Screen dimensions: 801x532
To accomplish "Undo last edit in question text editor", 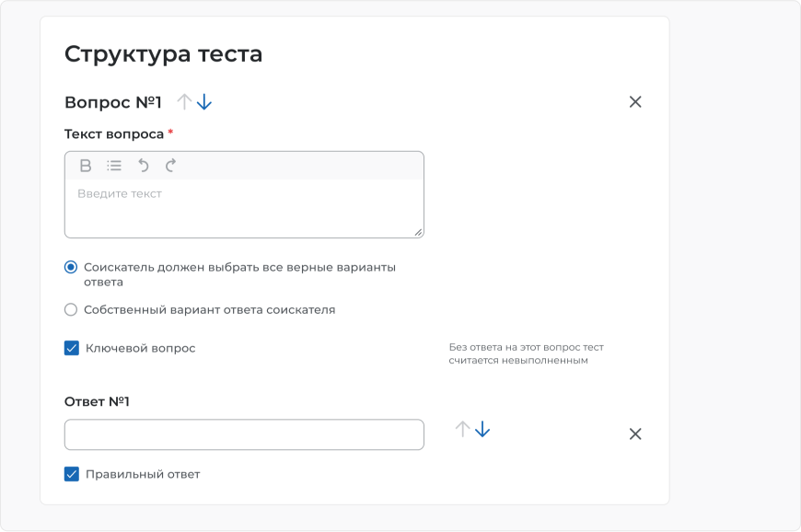I will [x=144, y=166].
